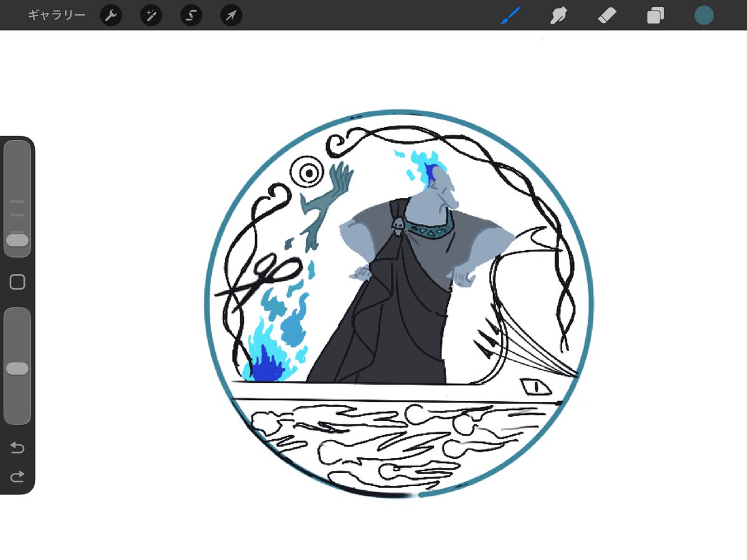This screenshot has width=747, height=560.
Task: Click the brush size slider handle
Action: tap(17, 240)
